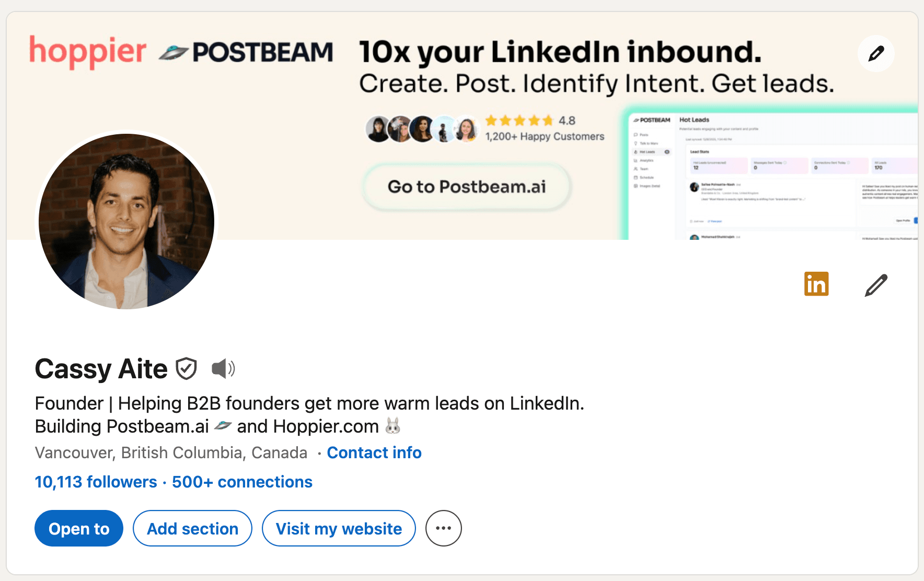The width and height of the screenshot is (924, 581).
Task: Click the 'Founder | Helping B2B founders' headline
Action: pos(309,403)
